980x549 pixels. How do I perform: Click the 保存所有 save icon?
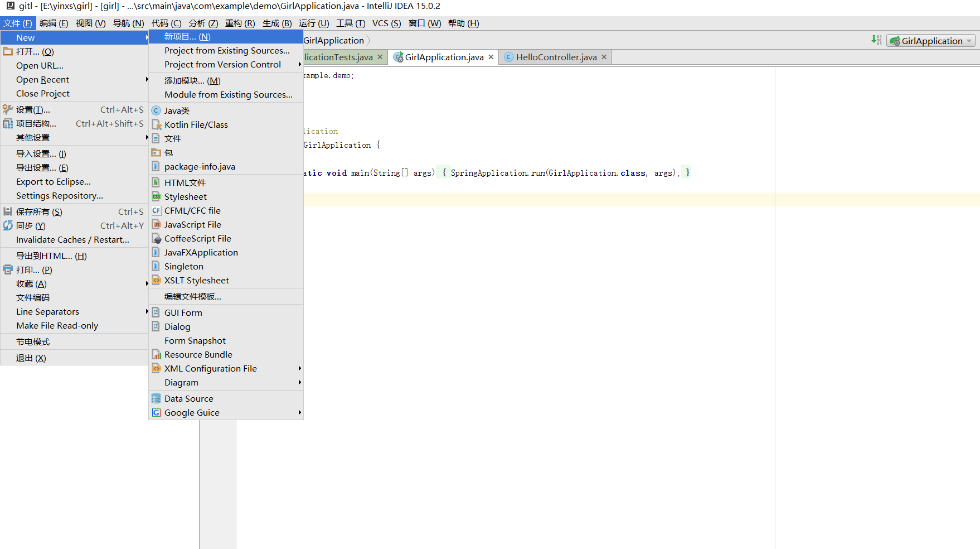8,211
